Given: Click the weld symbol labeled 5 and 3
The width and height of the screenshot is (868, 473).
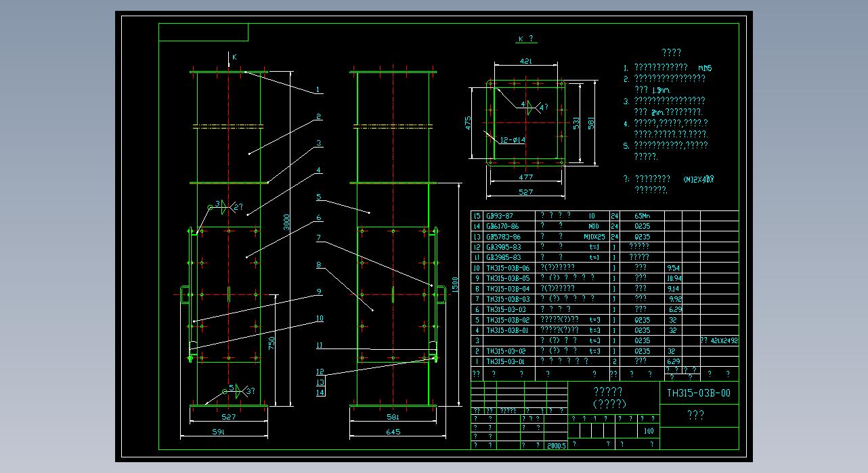Looking at the screenshot, I should coord(240,390).
